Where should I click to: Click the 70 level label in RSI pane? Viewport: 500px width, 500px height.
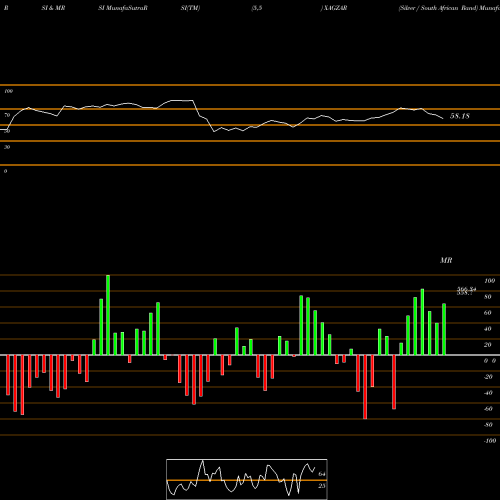7,115
